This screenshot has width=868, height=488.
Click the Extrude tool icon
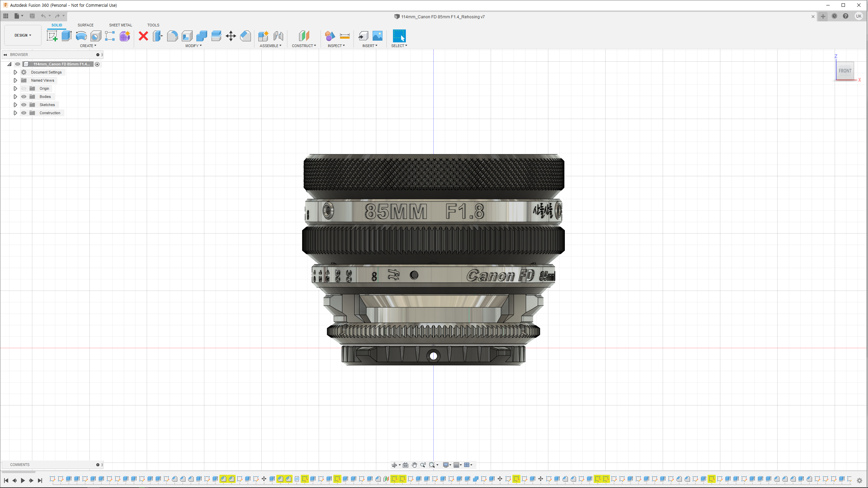66,36
